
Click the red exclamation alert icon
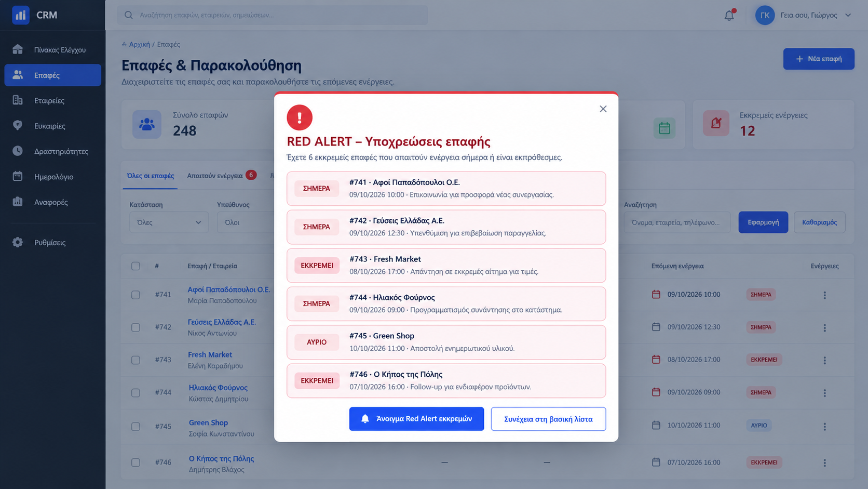[300, 117]
